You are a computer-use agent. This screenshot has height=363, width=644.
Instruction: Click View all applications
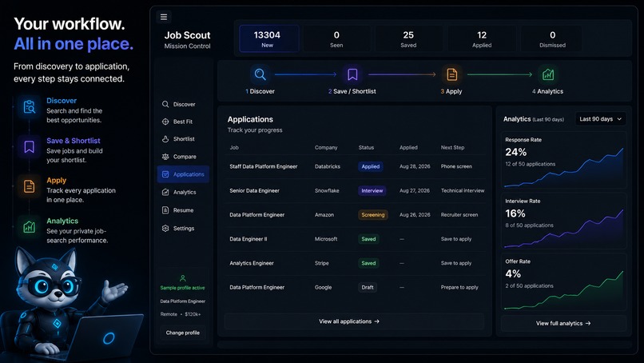point(354,321)
